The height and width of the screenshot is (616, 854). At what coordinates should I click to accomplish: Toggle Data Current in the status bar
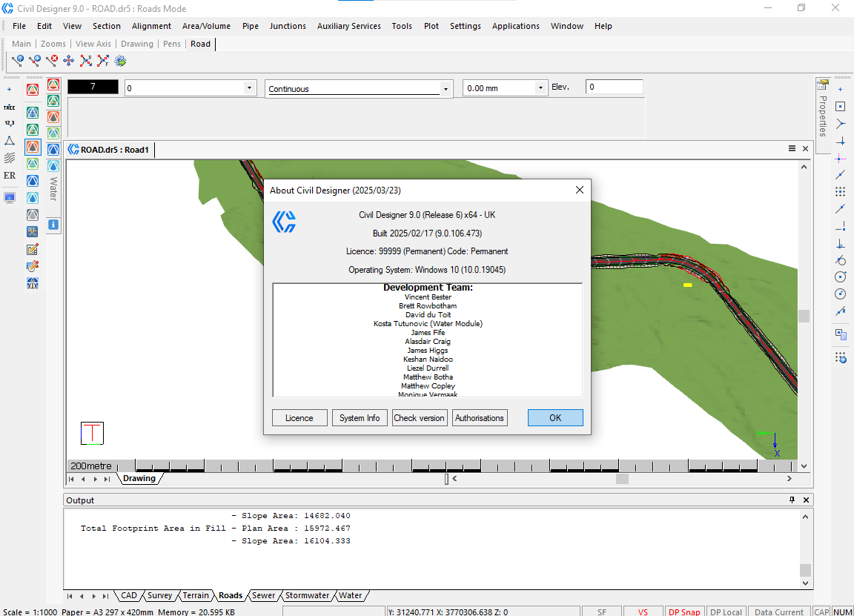(x=779, y=612)
